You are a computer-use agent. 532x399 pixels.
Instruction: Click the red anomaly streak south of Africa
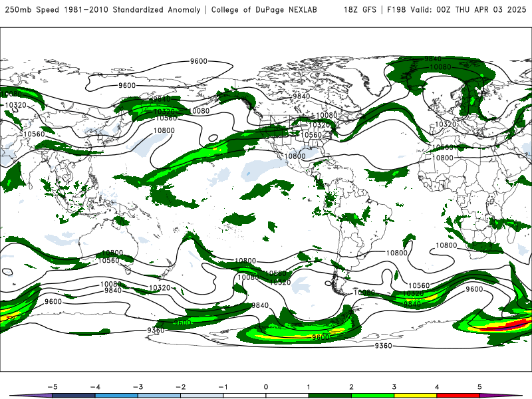click(505, 326)
